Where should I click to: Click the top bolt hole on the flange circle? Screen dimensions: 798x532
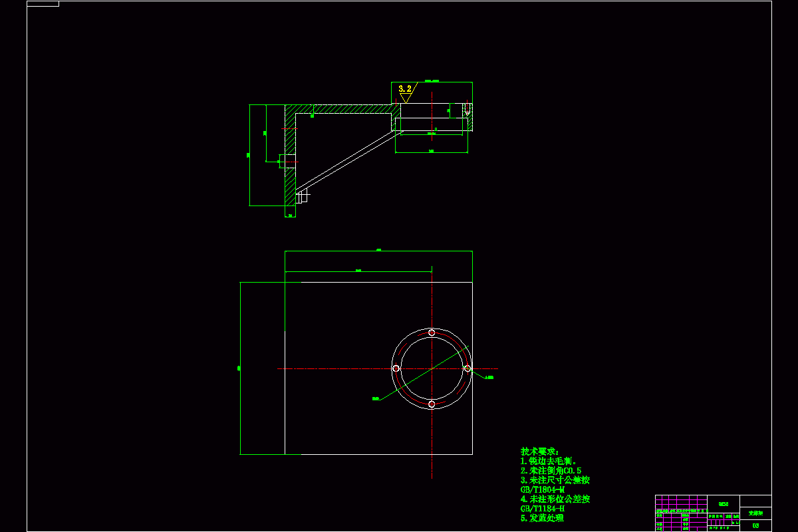[432, 332]
